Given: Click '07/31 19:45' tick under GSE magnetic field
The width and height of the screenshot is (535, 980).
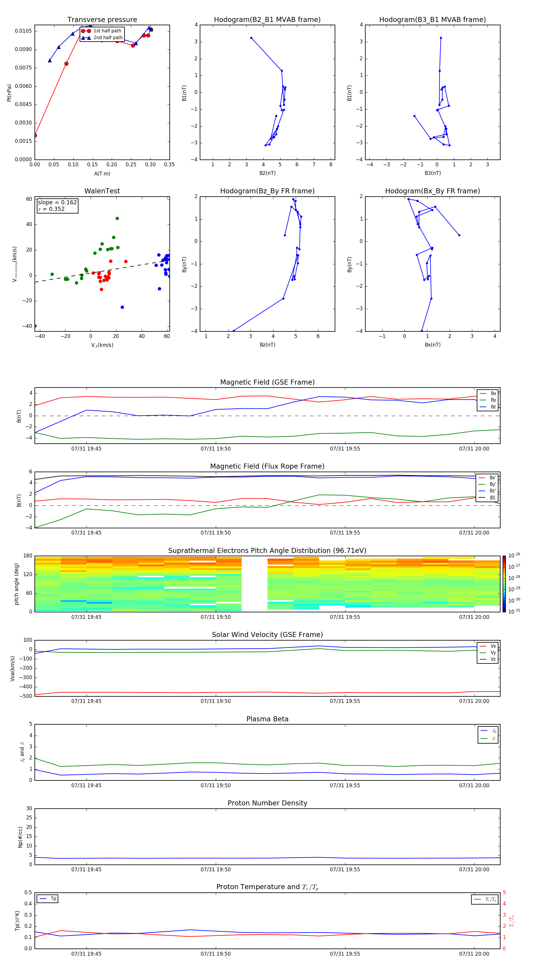Looking at the screenshot, I should click(x=86, y=449).
